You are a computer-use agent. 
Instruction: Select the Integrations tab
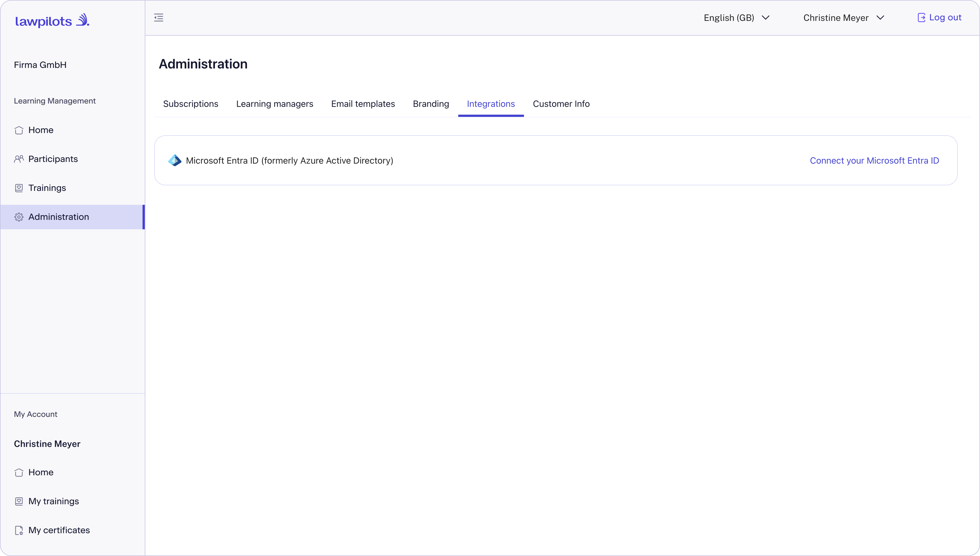click(x=491, y=104)
